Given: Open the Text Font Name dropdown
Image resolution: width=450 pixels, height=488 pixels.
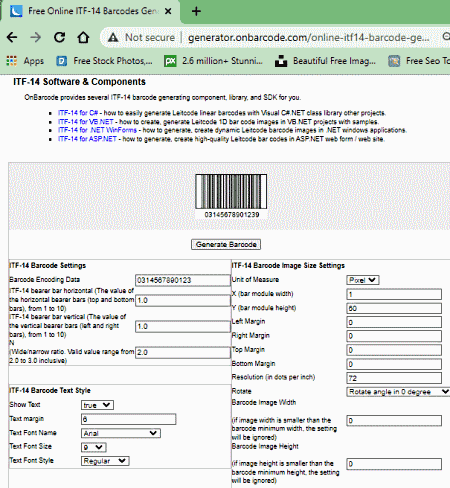Looking at the screenshot, I should coord(121,433).
